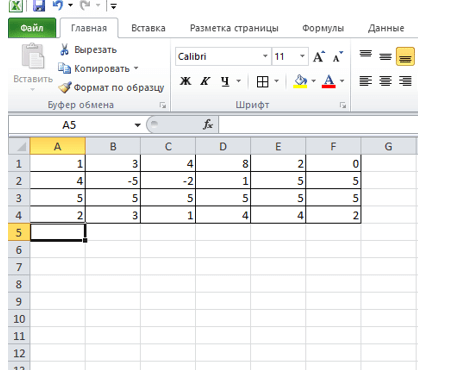Open the Данные tab
This screenshot has height=385, width=449.
[386, 28]
